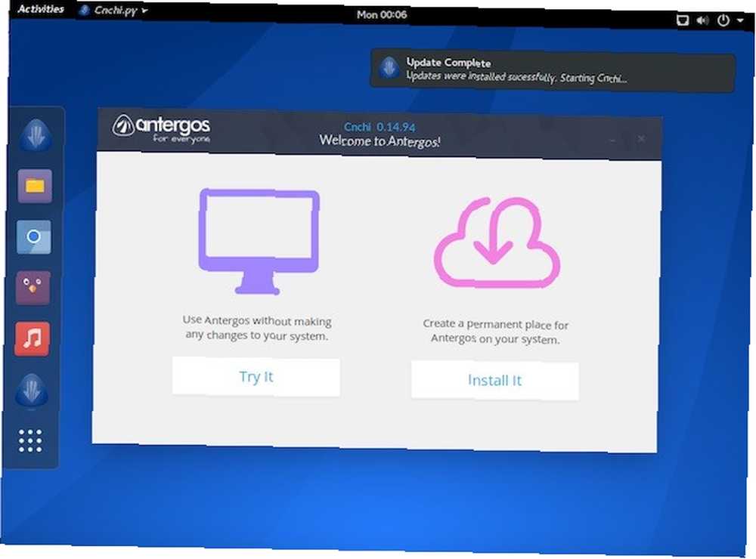756x559 pixels.
Task: Launch the Cnchi installer at top of dock
Action: click(36, 135)
